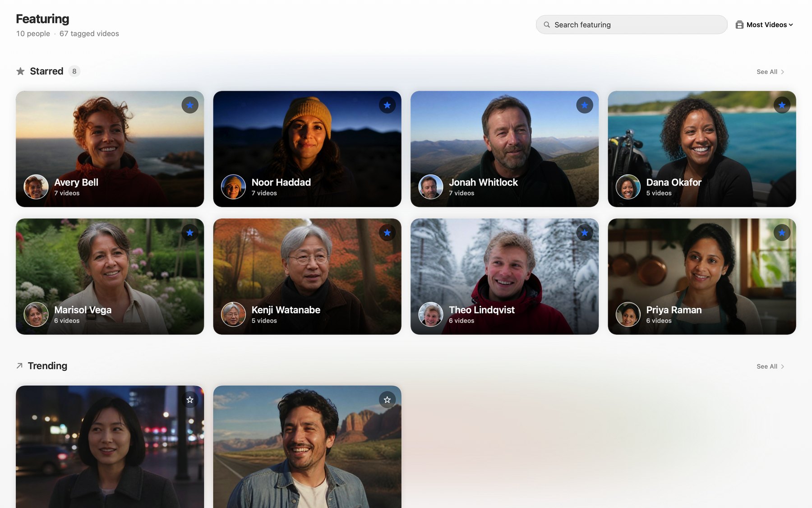
Task: Click the Kenji Watanabe name label
Action: pos(286,310)
